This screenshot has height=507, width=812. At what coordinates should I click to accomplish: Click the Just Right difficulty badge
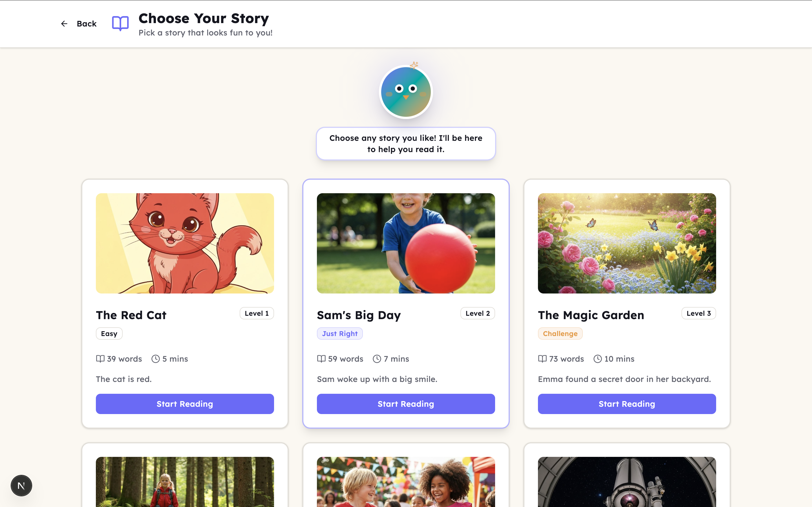(339, 334)
